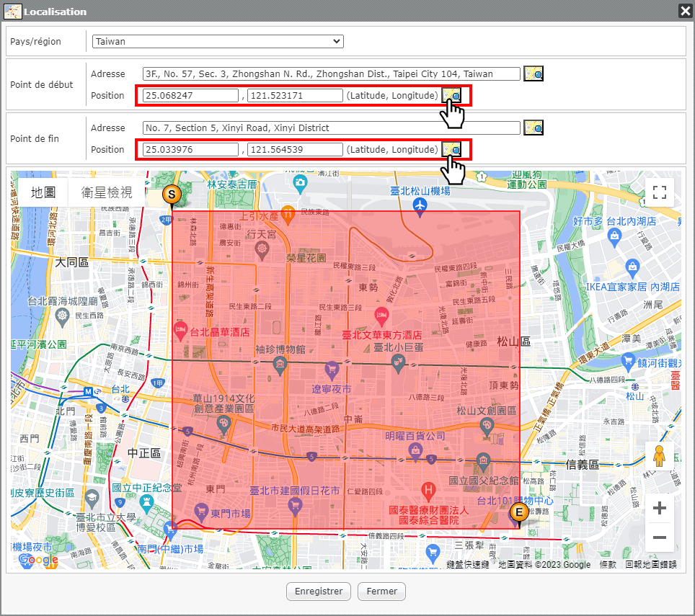Viewport: 695px width, 616px height.
Task: Click the start latitude field
Action: 190,95
